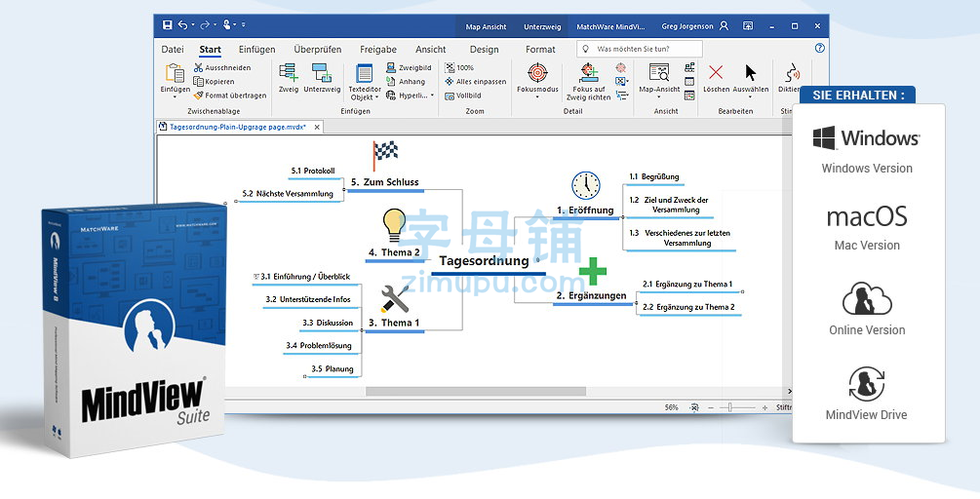The height and width of the screenshot is (499, 980).
Task: Click the blue help question mark icon
Action: [x=820, y=48]
